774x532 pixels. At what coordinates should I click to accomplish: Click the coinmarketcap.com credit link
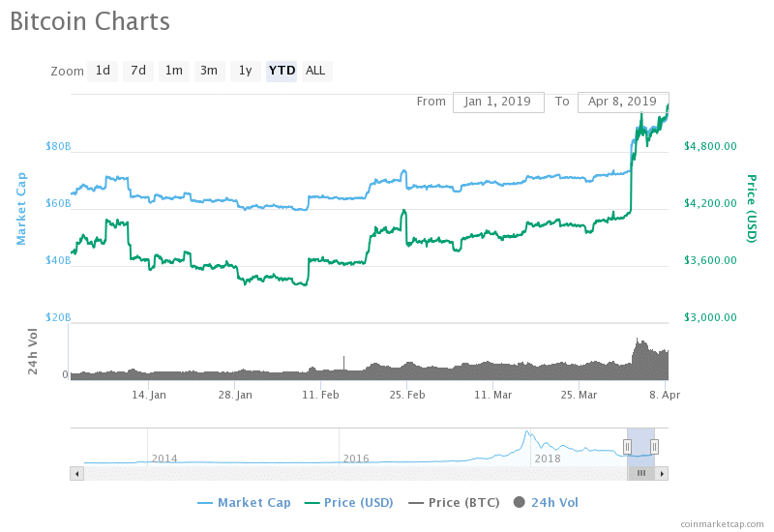(722, 524)
